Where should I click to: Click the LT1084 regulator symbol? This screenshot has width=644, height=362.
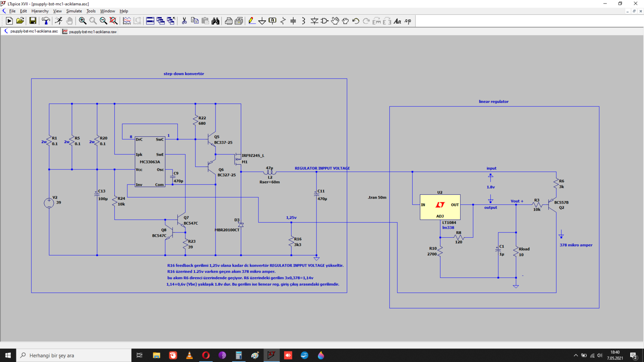pyautogui.click(x=440, y=207)
